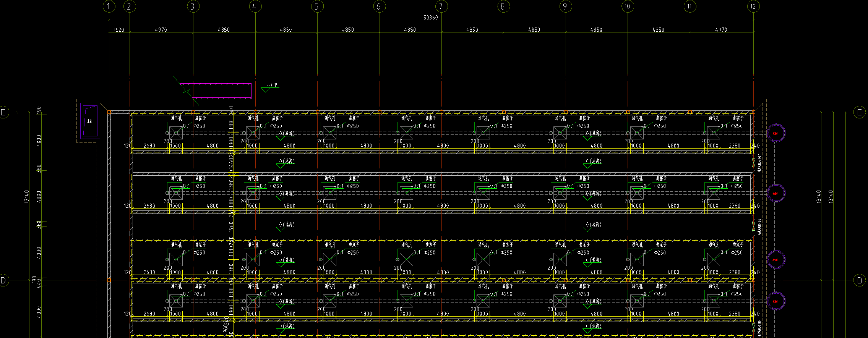The image size is (868, 338).
Task: Click the purple rectangular pit at top-left corner
Action: [90, 121]
